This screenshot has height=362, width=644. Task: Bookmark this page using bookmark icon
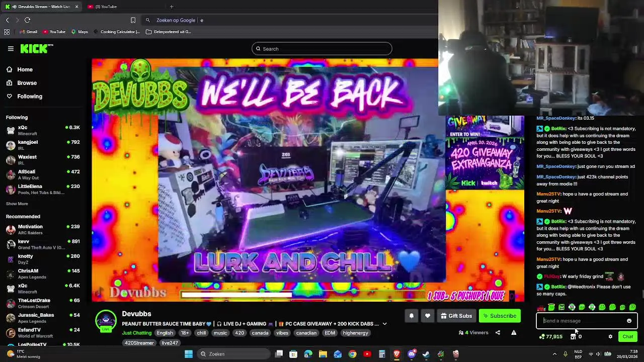click(133, 20)
